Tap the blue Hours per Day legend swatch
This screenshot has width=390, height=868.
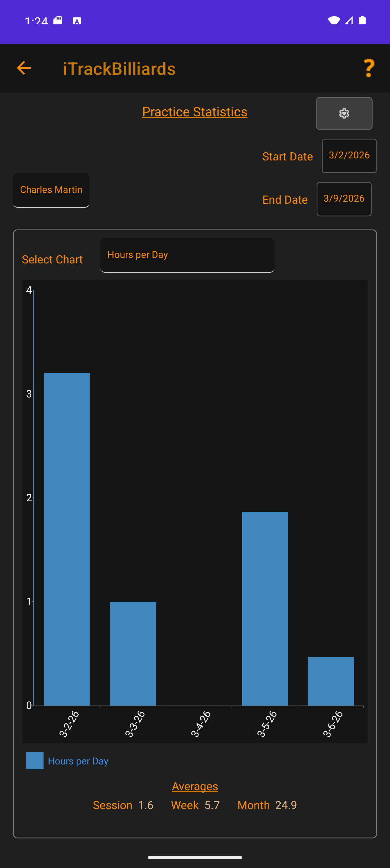35,760
